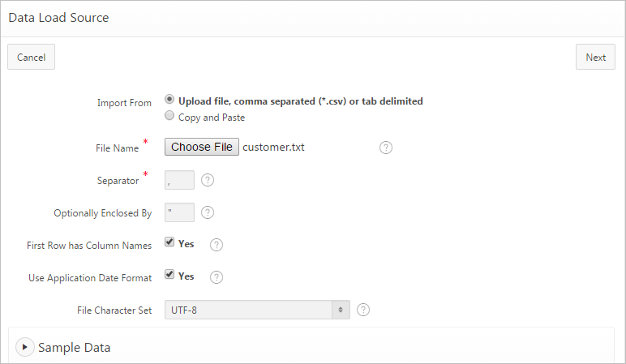Open help icon beside Separator field

tap(208, 180)
